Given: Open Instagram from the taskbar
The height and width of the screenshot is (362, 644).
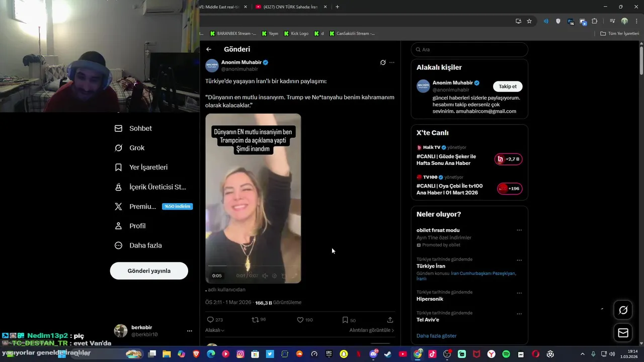Looking at the screenshot, I should pos(240,354).
